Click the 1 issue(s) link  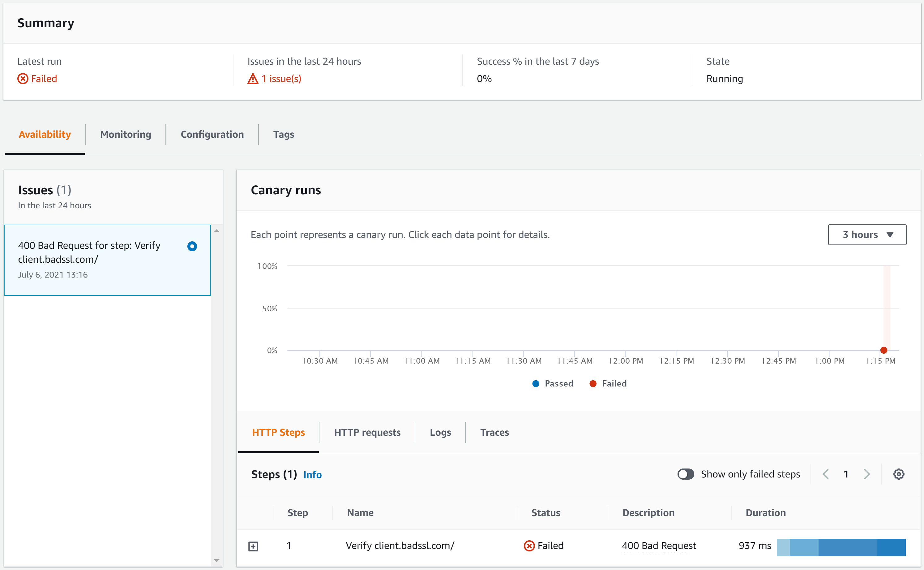point(281,79)
